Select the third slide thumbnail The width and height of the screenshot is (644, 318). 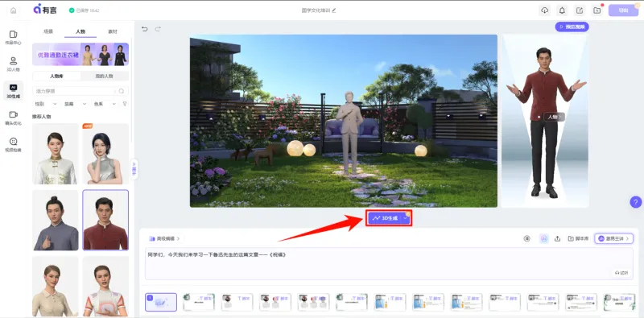237,302
